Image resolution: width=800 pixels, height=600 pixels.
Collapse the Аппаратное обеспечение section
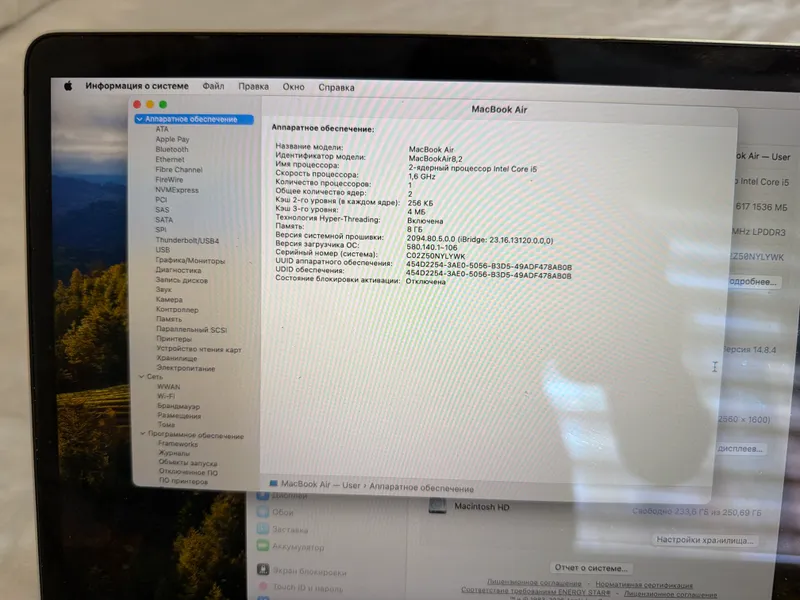(x=139, y=119)
